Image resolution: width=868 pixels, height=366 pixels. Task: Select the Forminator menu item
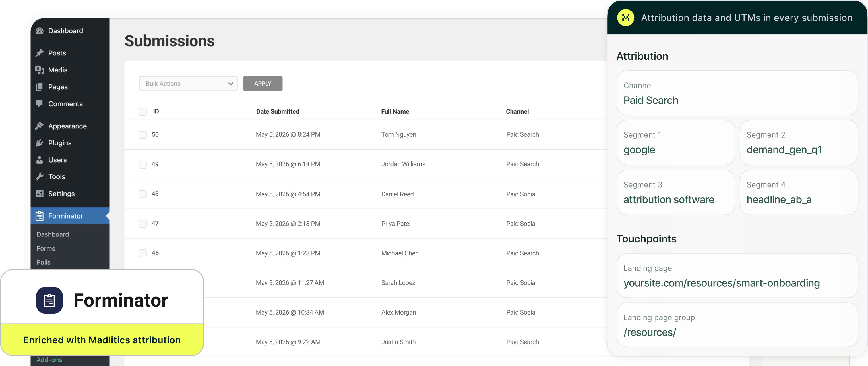[x=70, y=216]
